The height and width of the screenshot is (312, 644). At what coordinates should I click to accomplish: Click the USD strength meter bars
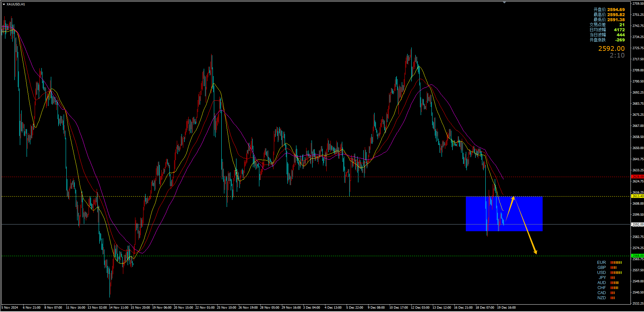(616, 273)
